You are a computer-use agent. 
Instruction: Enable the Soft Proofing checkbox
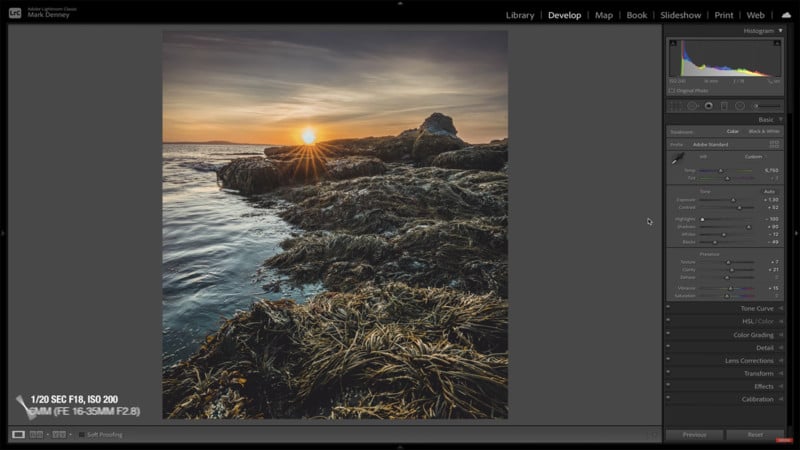pyautogui.click(x=82, y=434)
